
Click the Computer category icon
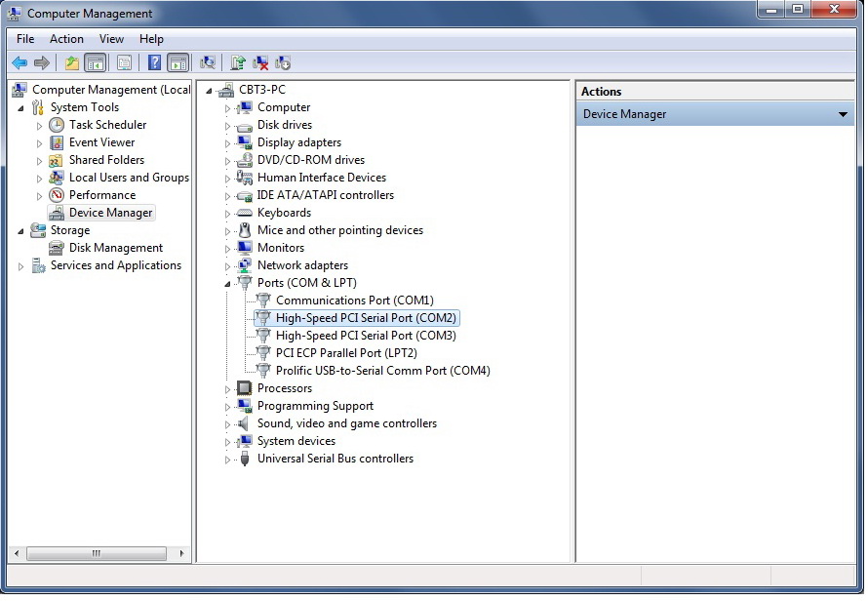click(244, 107)
